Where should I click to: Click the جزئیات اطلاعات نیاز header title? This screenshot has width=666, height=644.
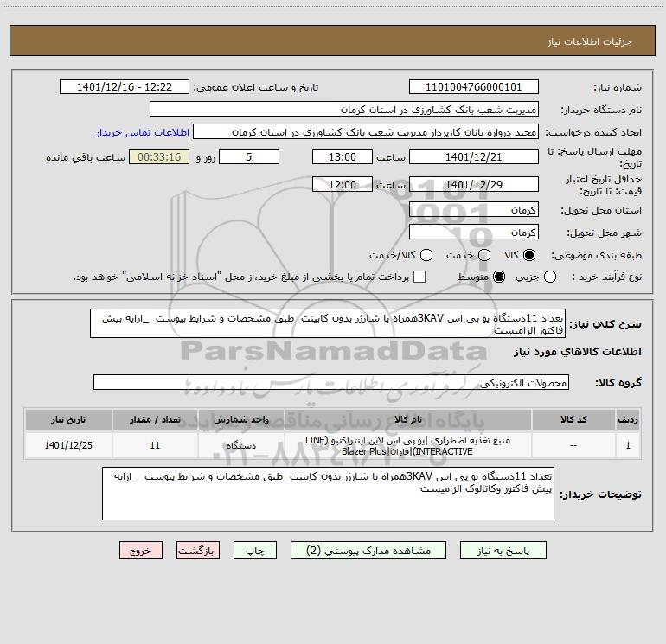(x=590, y=41)
